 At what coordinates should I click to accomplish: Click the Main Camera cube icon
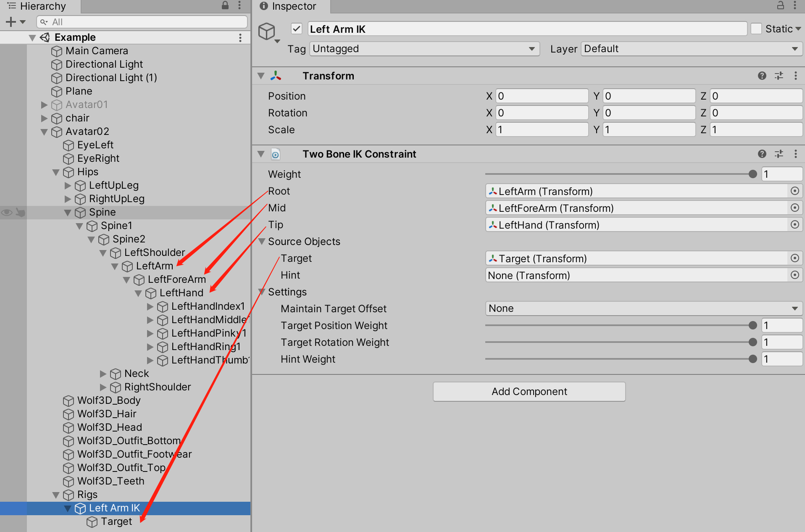point(57,51)
